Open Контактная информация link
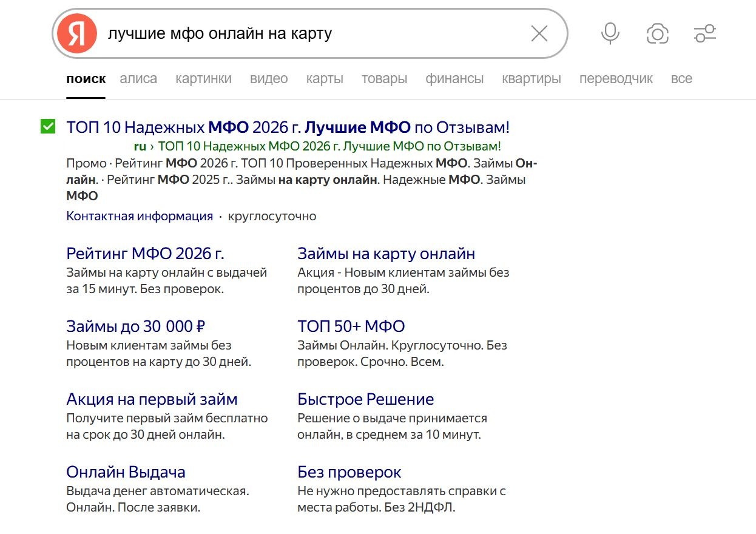The width and height of the screenshot is (756, 534). [x=140, y=216]
